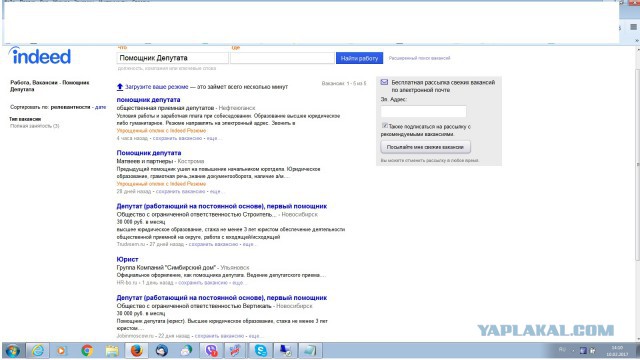The height and width of the screenshot is (360, 640).
Task: Click the RU language indicator in the tray
Action: [x=562, y=350]
